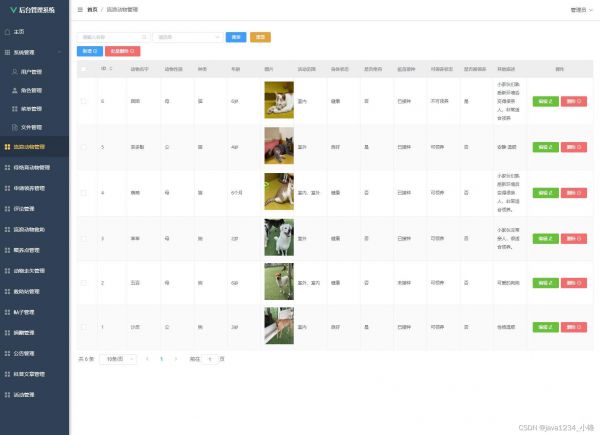Open the page size dropdown in pagination

pyautogui.click(x=118, y=359)
